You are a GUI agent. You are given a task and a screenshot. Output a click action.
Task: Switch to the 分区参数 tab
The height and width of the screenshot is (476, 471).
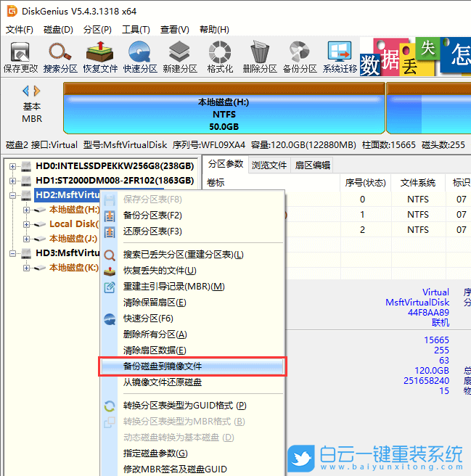pyautogui.click(x=226, y=164)
